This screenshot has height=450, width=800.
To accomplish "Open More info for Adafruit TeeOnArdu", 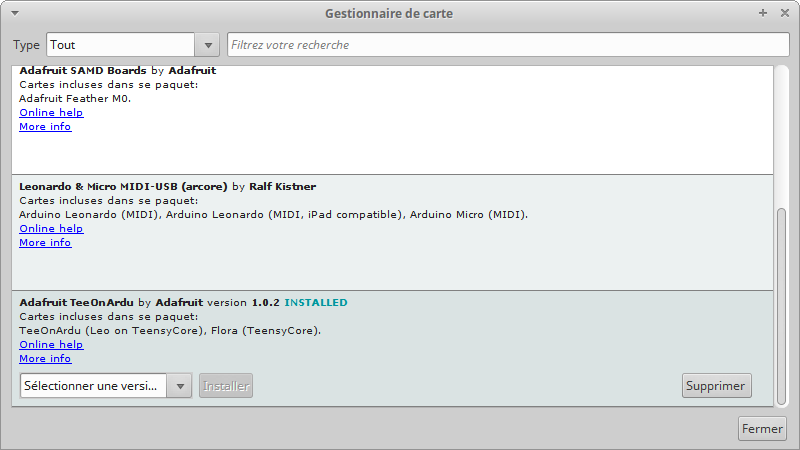I will [x=45, y=359].
